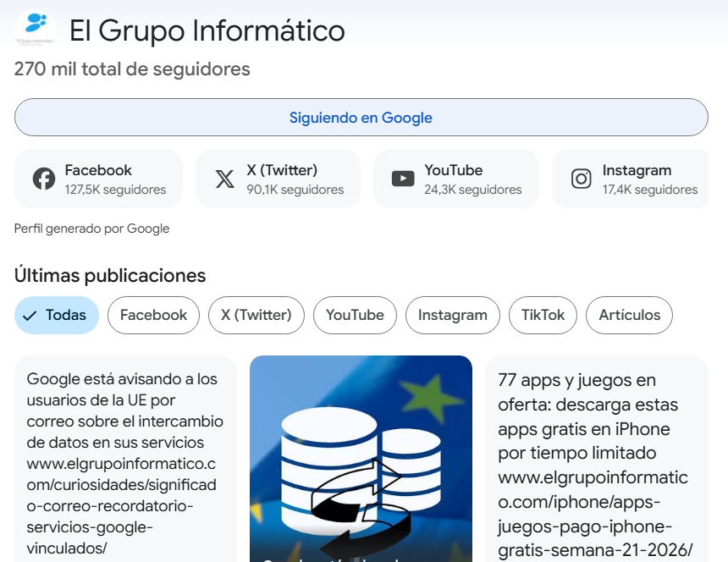Open Facebook profile card with 127,5K seguidores
This screenshot has height=562, width=728.
pos(98,179)
